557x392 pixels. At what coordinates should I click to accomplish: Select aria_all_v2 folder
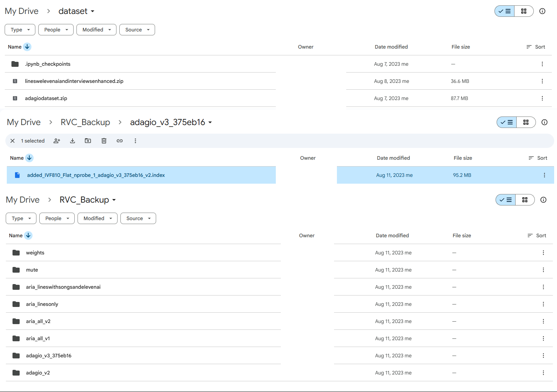click(279, 321)
